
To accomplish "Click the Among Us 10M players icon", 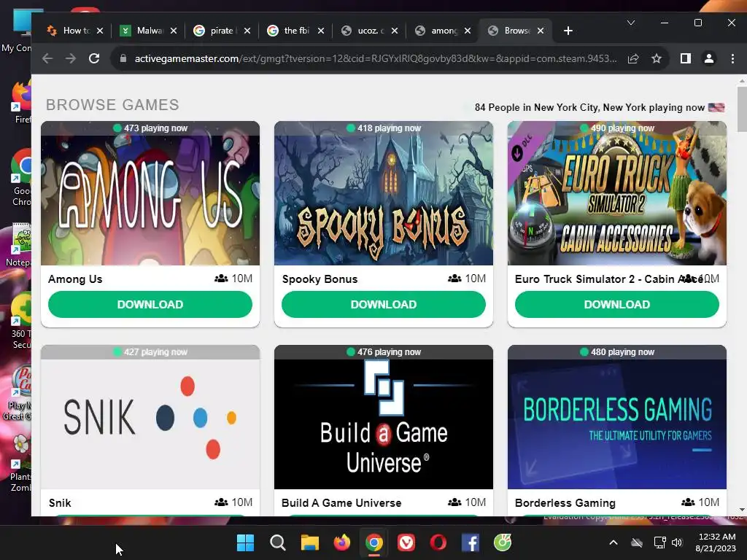I will coord(221,279).
